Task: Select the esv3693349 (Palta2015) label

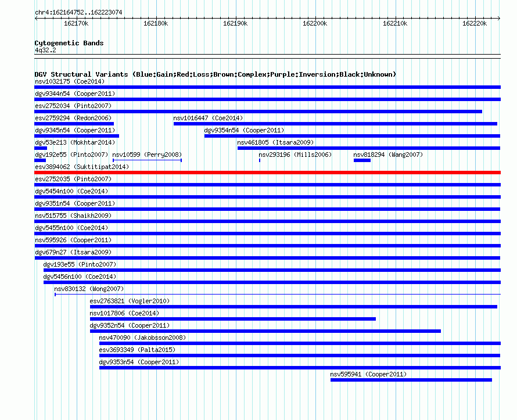Action: click(x=137, y=350)
